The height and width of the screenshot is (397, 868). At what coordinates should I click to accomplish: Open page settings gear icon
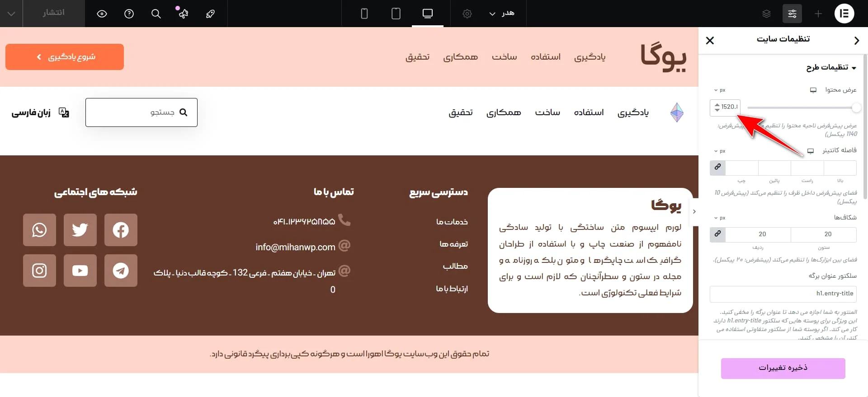467,14
